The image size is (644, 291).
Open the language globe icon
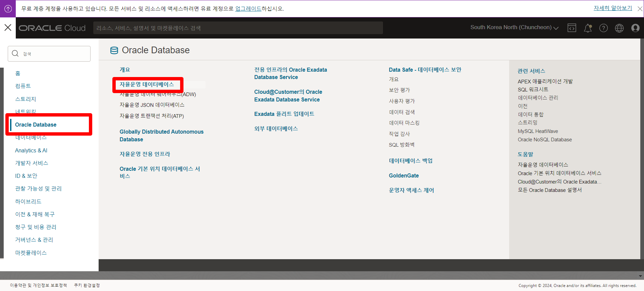(619, 28)
